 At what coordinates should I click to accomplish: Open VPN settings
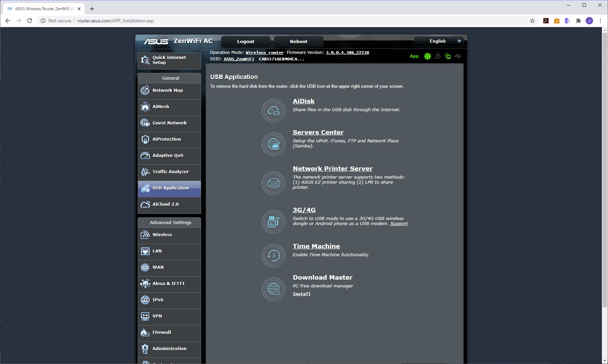169,316
